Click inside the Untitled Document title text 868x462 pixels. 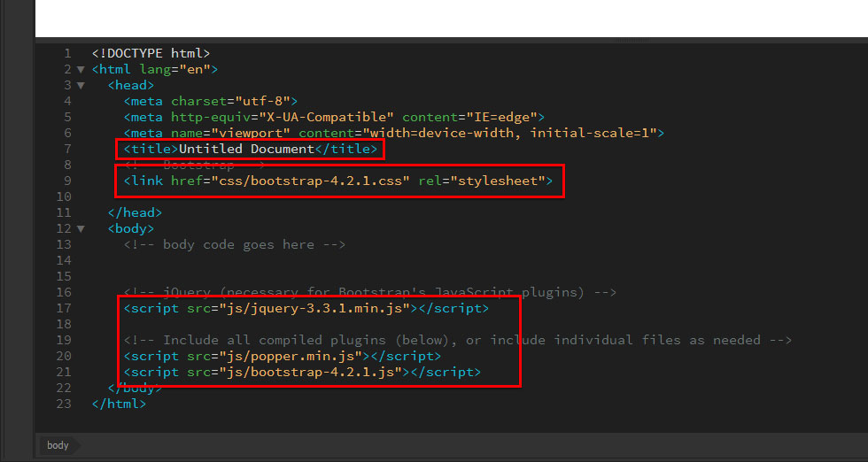[246, 149]
